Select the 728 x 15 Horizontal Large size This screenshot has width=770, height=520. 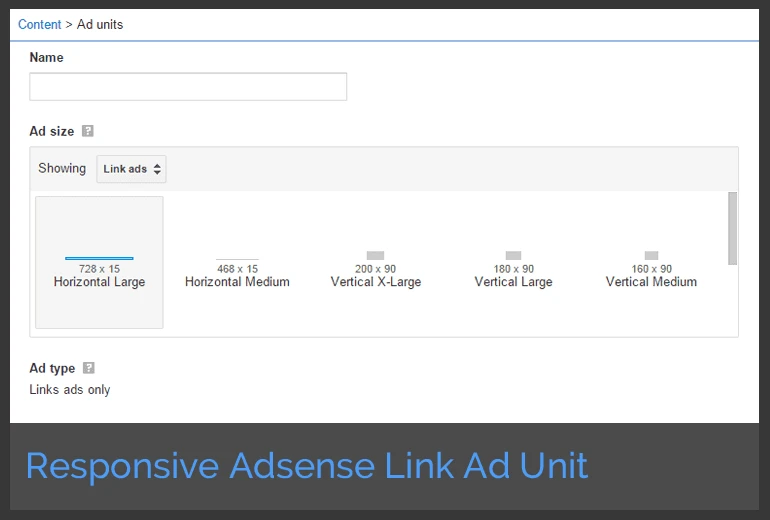point(99,262)
